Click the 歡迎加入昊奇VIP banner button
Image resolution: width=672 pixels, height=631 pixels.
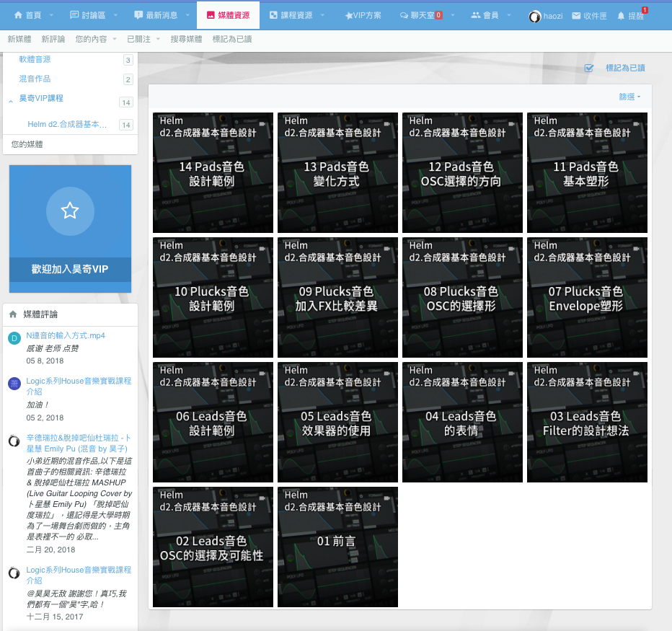click(70, 269)
